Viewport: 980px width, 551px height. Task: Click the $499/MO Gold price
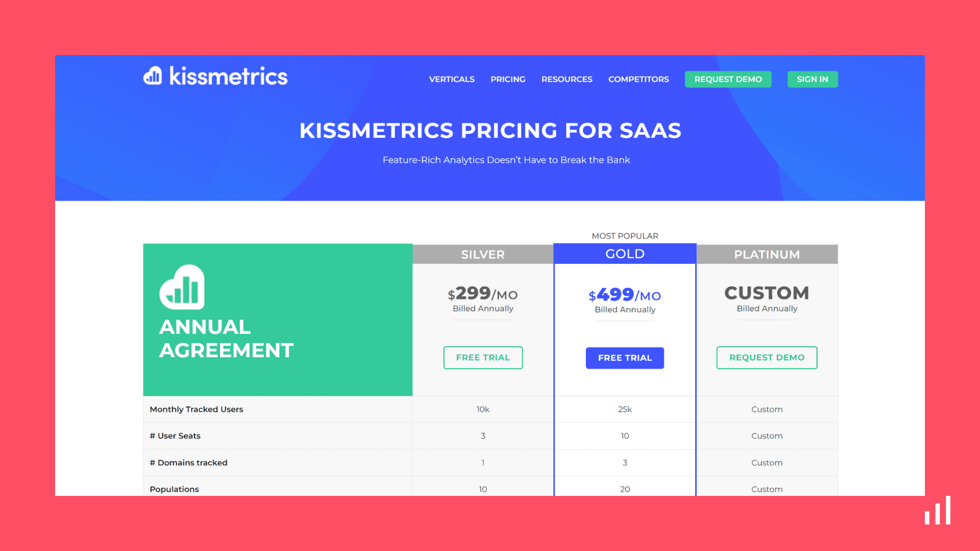[x=625, y=294]
